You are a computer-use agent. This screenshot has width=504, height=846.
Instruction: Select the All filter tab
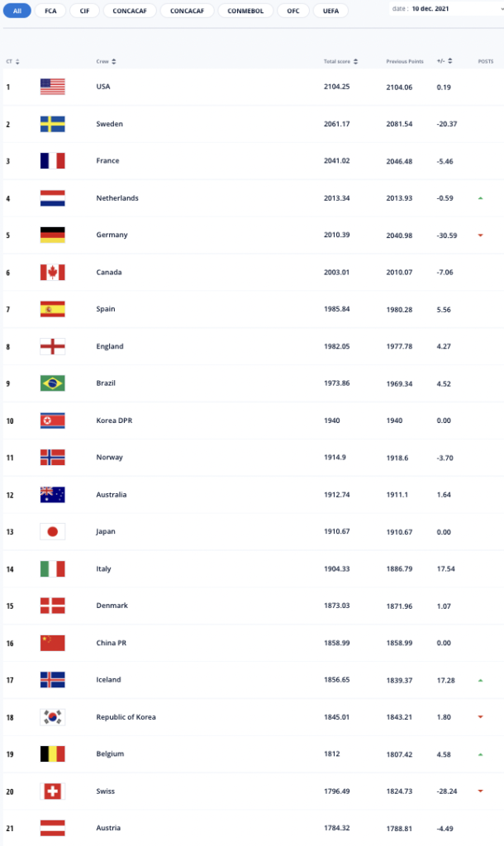point(17,11)
